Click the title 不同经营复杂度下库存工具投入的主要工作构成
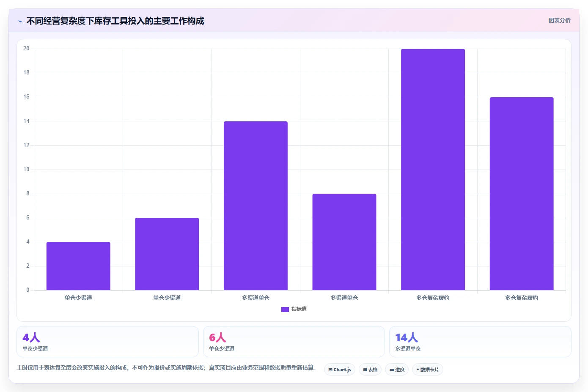Image resolution: width=588 pixels, height=392 pixels. (x=115, y=21)
